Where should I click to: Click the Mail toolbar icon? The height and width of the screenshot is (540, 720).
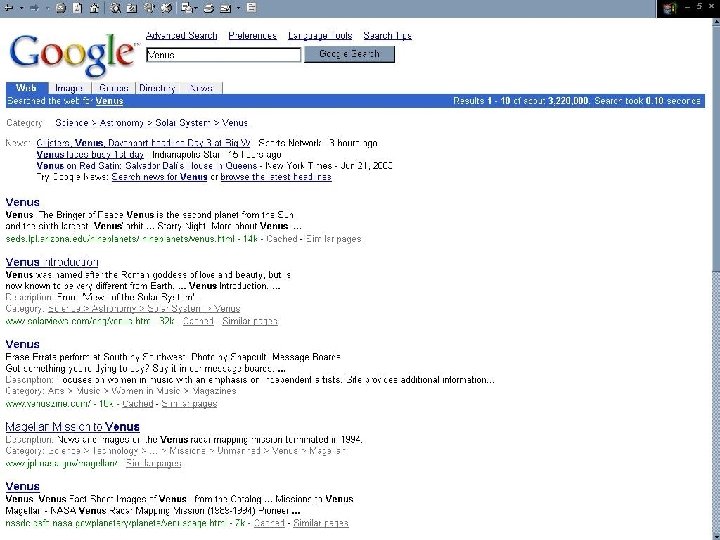click(225, 7)
